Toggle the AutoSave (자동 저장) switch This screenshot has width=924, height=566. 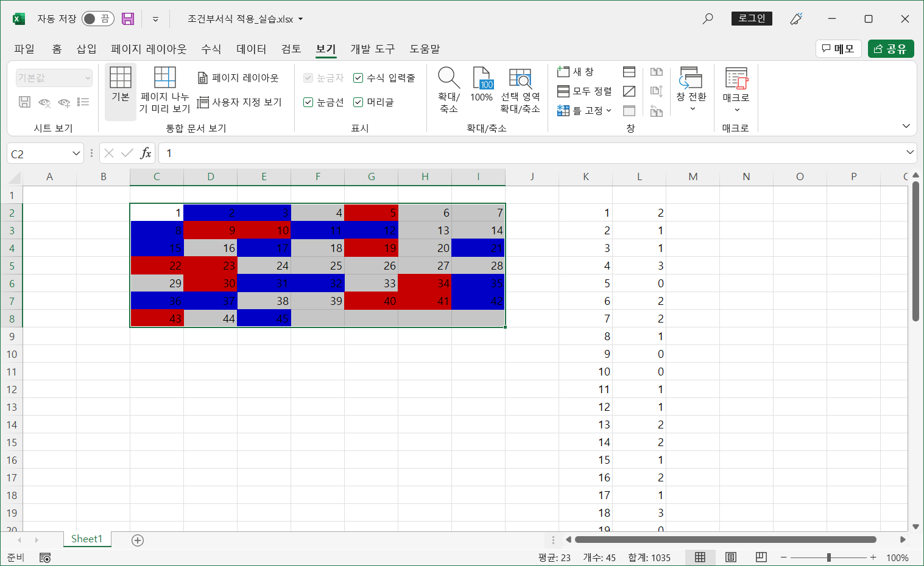point(98,19)
